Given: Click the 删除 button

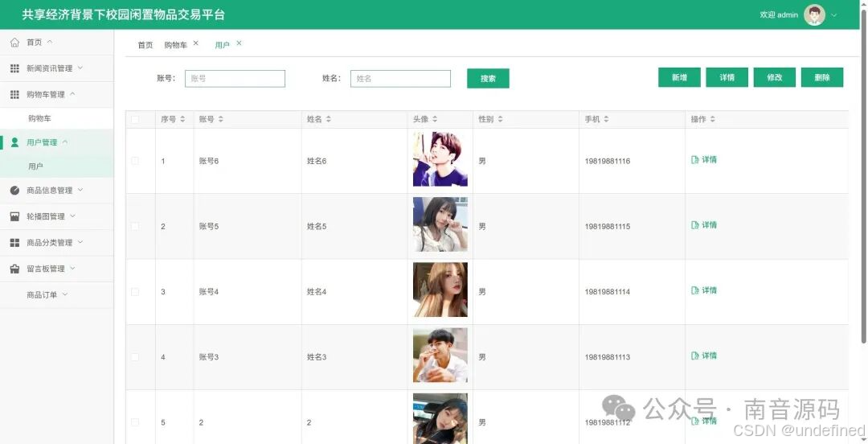Looking at the screenshot, I should (x=822, y=77).
